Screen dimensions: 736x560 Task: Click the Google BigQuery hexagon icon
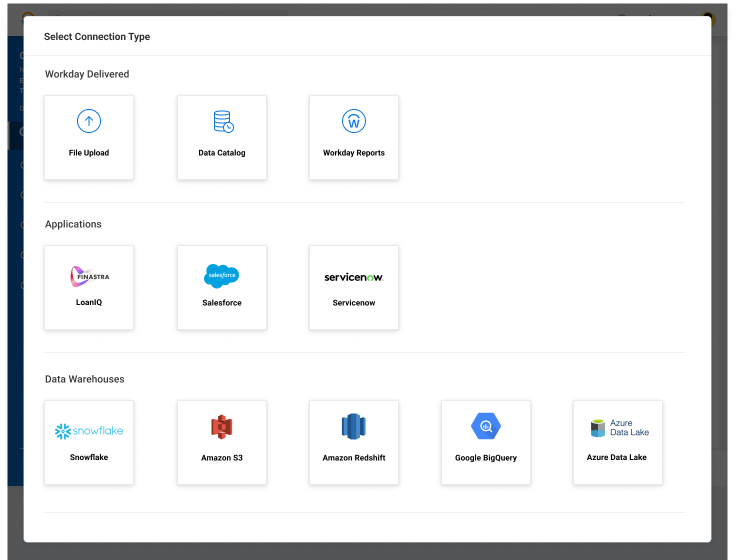tap(486, 426)
